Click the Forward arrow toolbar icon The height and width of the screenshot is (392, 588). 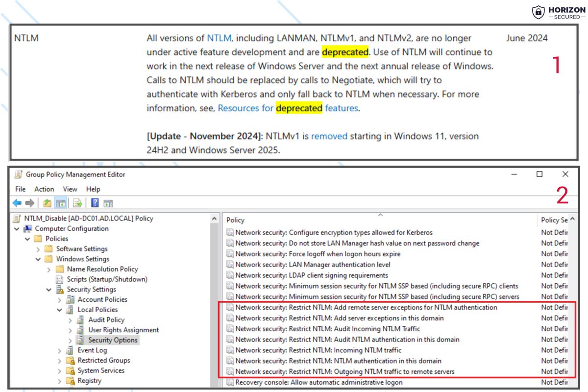(x=29, y=203)
